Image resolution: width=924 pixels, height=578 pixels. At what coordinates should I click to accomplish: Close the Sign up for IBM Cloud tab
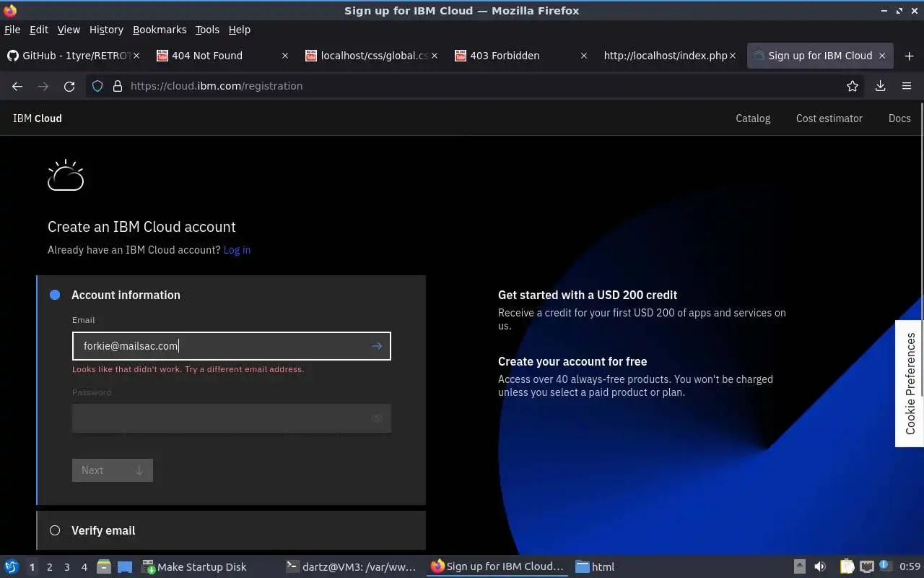pos(881,56)
